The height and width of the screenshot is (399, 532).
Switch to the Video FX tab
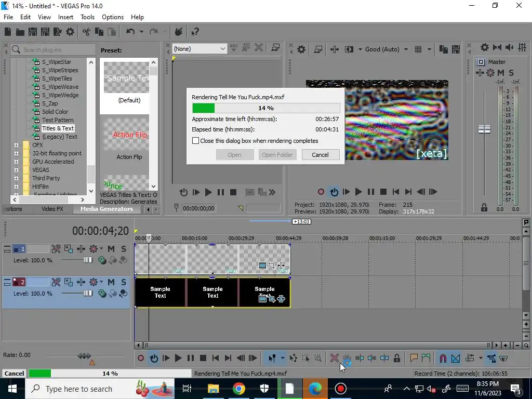pos(52,209)
